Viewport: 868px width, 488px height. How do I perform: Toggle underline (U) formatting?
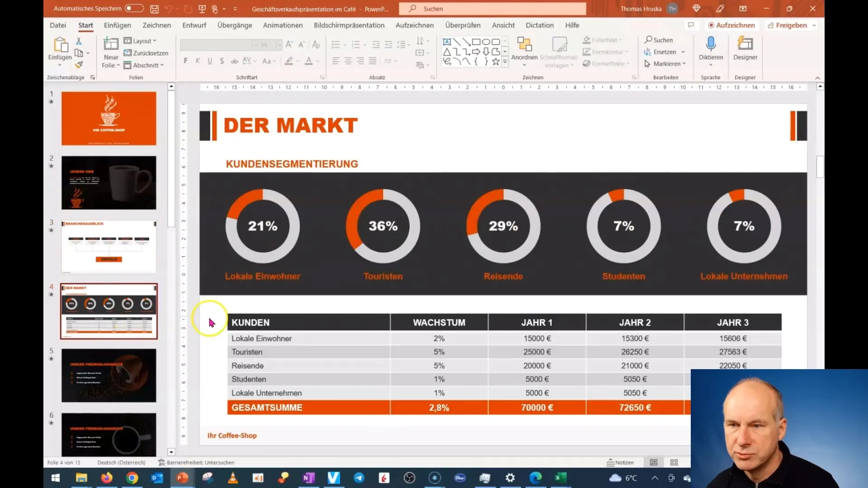tap(210, 61)
